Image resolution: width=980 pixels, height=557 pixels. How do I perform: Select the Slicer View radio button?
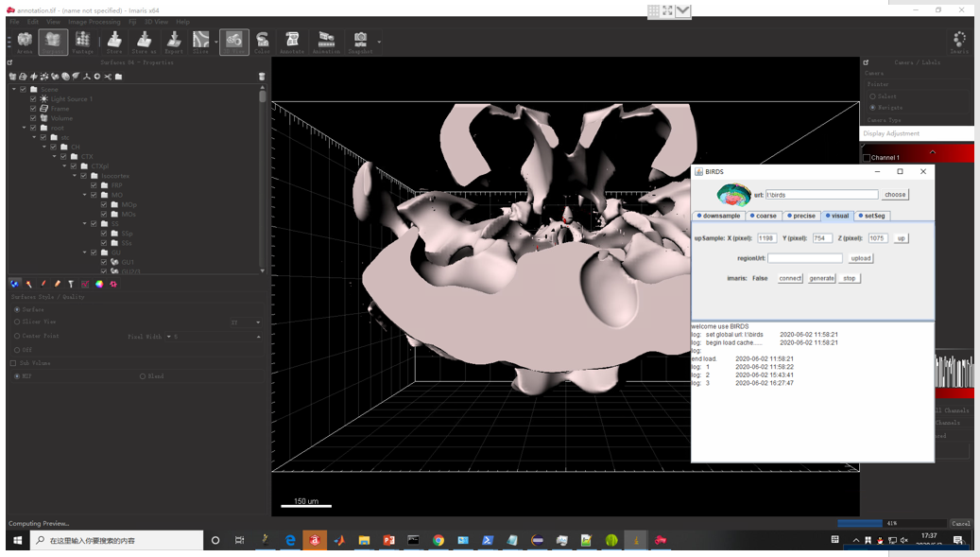[x=17, y=322]
